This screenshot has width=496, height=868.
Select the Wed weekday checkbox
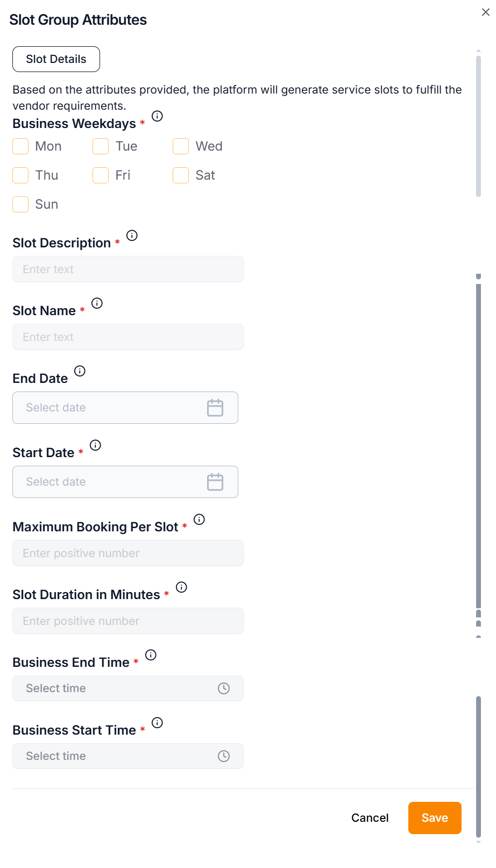click(181, 146)
